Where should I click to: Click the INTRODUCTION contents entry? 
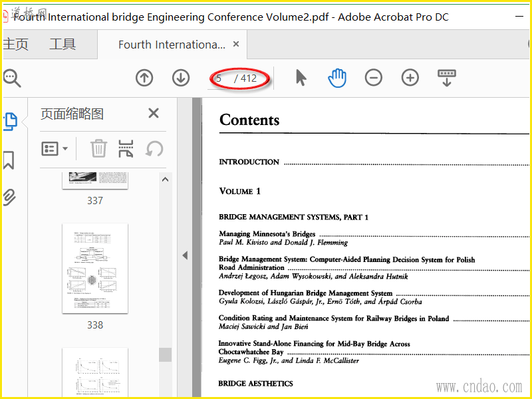pyautogui.click(x=249, y=162)
